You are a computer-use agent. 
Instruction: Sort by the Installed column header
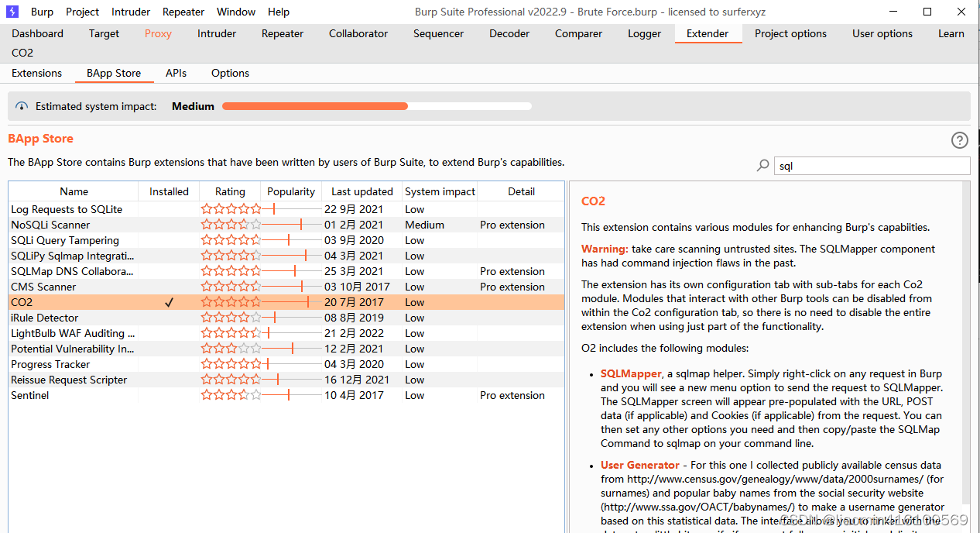click(x=169, y=191)
